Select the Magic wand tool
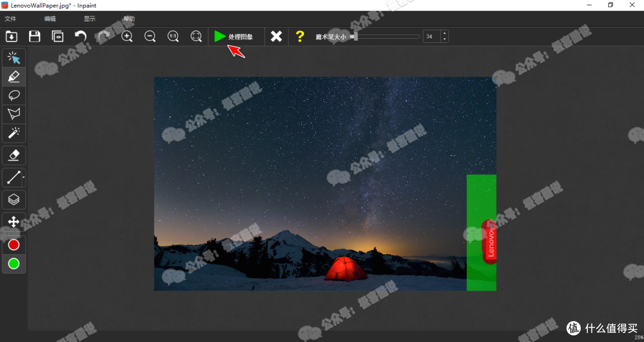644x342 pixels. [14, 133]
